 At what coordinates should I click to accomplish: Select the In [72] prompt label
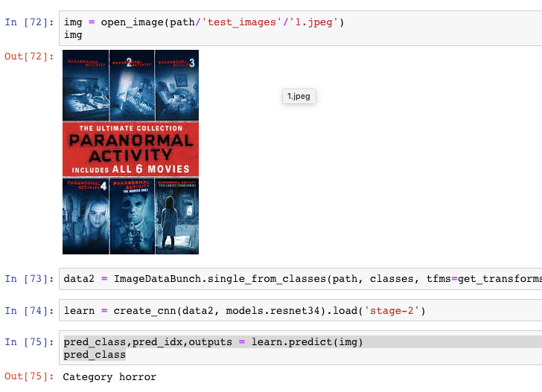tap(29, 22)
